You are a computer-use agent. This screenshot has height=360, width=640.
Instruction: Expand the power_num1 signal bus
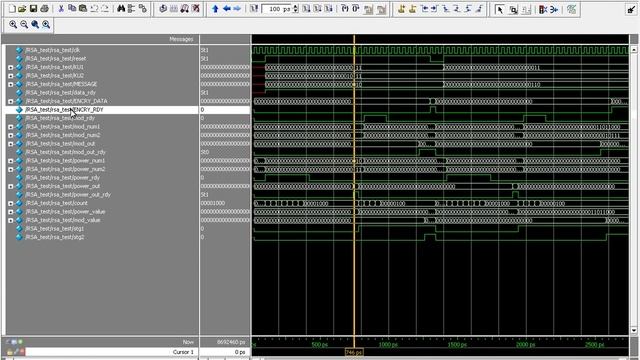(11, 161)
